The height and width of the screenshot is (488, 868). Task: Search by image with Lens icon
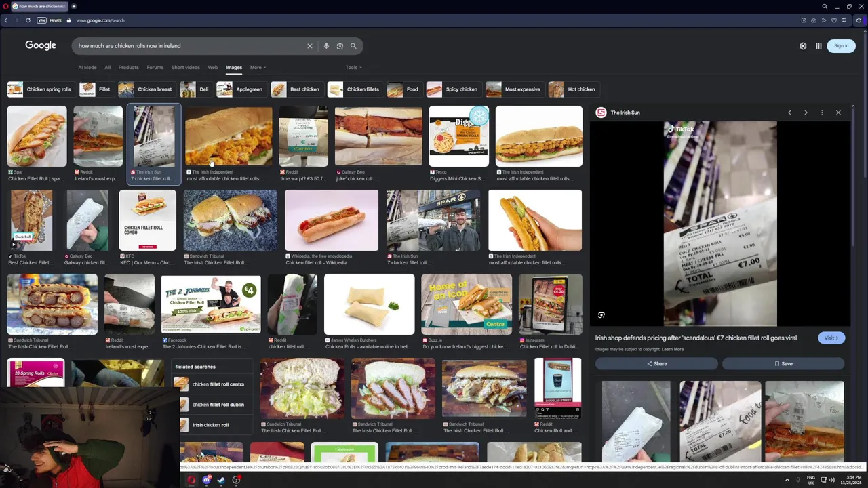coord(340,46)
